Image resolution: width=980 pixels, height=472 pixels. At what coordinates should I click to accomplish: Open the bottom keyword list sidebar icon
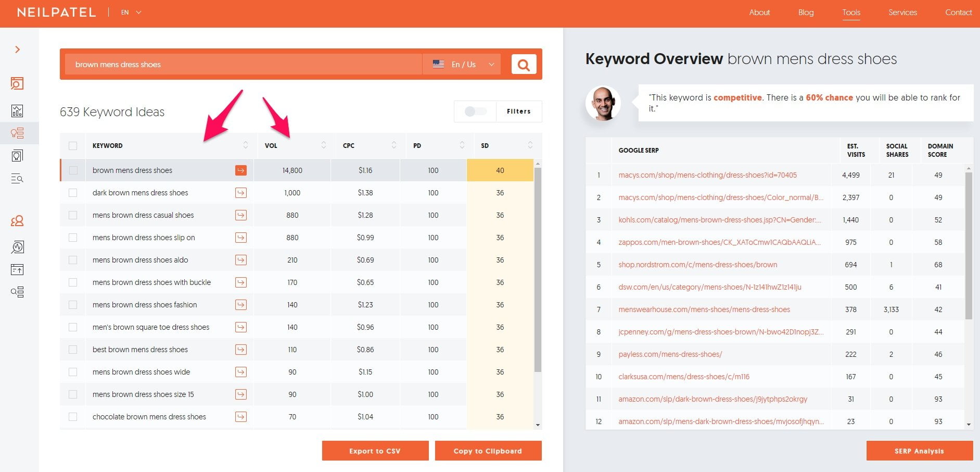click(x=17, y=292)
